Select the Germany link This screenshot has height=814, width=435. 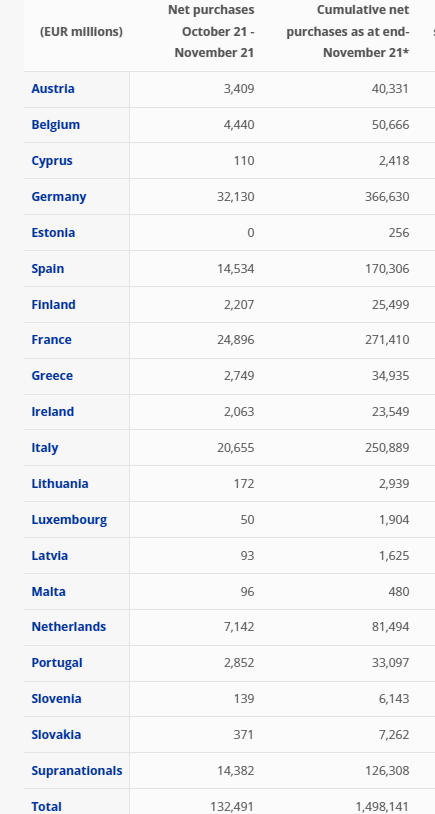pyautogui.click(x=59, y=197)
